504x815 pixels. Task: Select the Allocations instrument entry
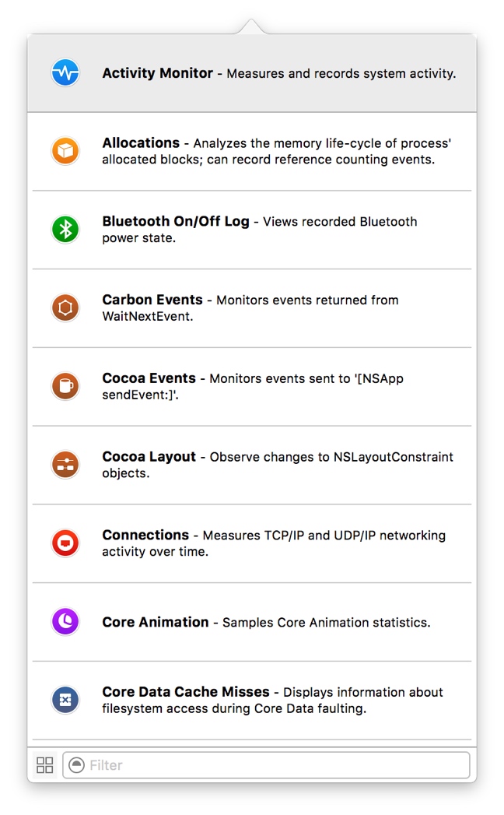[x=141, y=143]
